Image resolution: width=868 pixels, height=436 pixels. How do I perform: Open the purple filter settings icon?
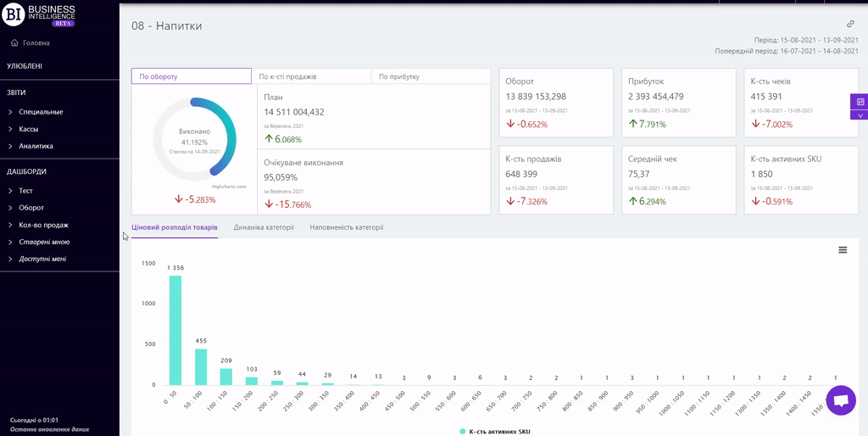coord(860,102)
